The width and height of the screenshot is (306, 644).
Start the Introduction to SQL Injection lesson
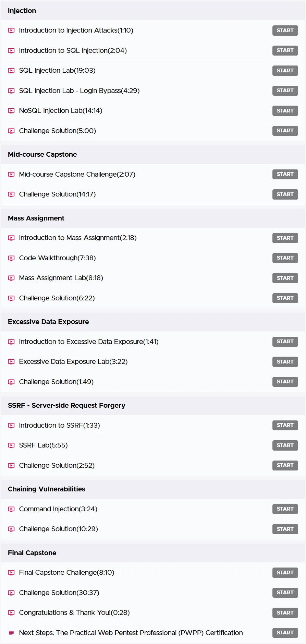pos(285,50)
